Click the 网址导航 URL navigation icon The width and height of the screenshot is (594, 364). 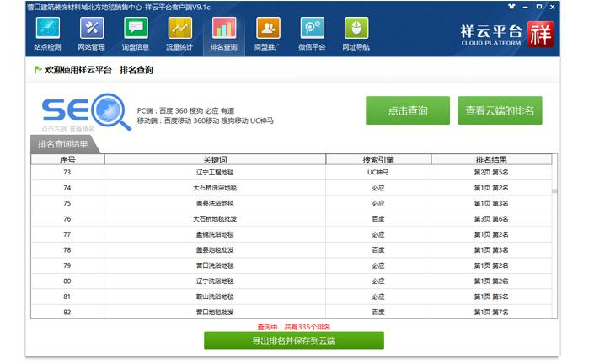coord(356,34)
